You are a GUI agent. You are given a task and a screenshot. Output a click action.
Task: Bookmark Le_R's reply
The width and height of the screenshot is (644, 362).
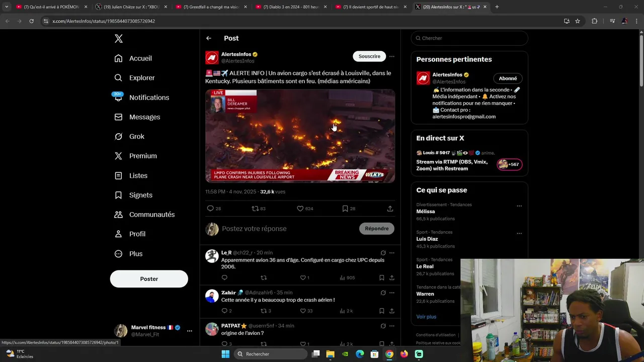382,278
